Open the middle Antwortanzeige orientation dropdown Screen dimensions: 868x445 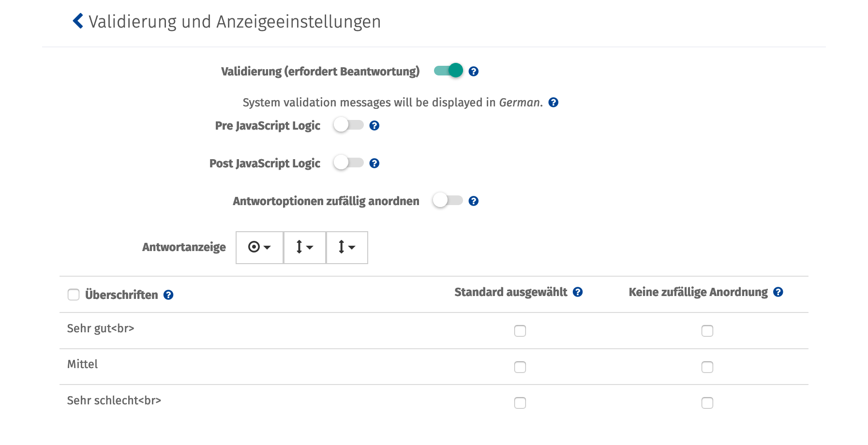coord(304,248)
